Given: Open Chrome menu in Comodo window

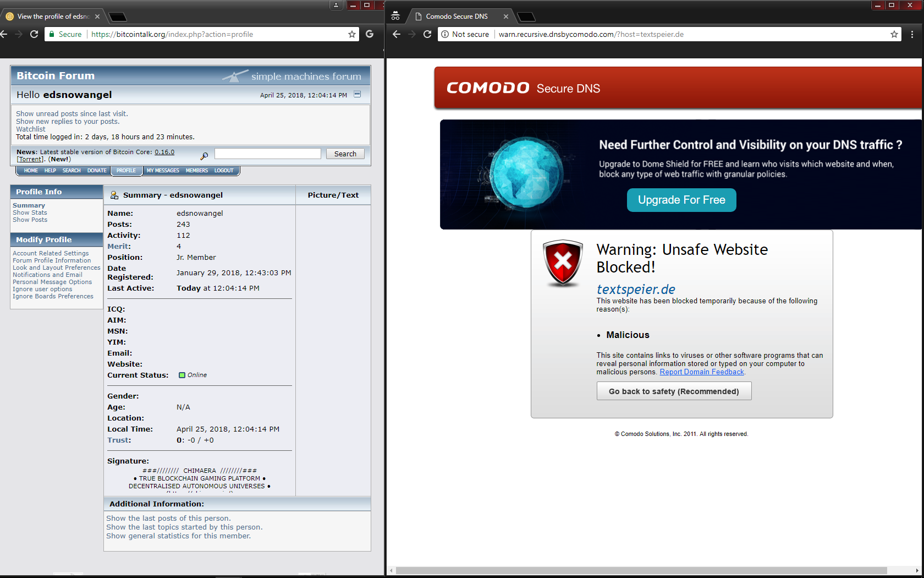Looking at the screenshot, I should [x=912, y=34].
